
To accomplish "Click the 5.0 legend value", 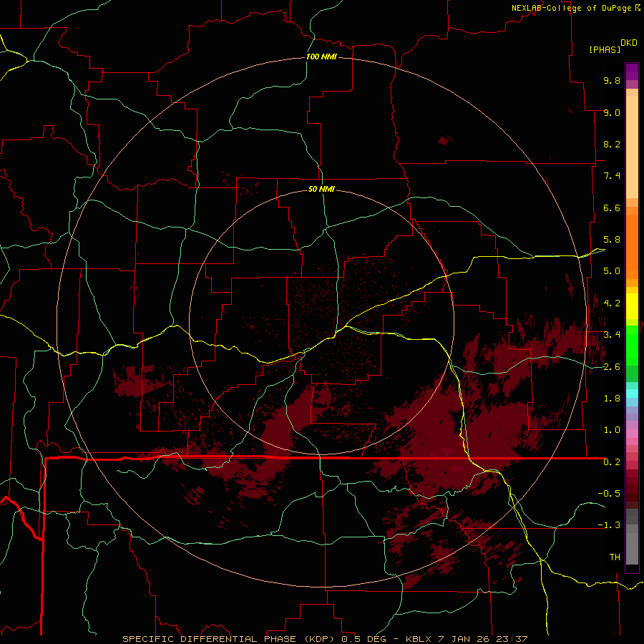I will point(612,271).
